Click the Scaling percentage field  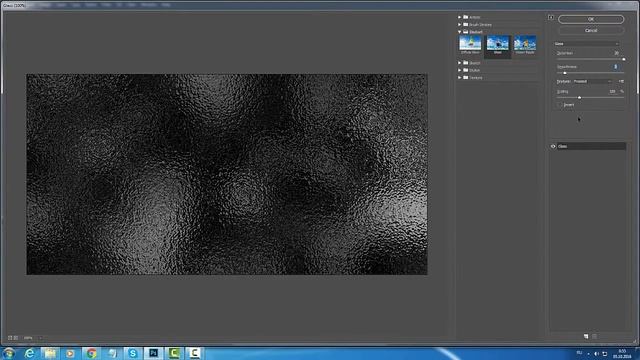pyautogui.click(x=613, y=91)
